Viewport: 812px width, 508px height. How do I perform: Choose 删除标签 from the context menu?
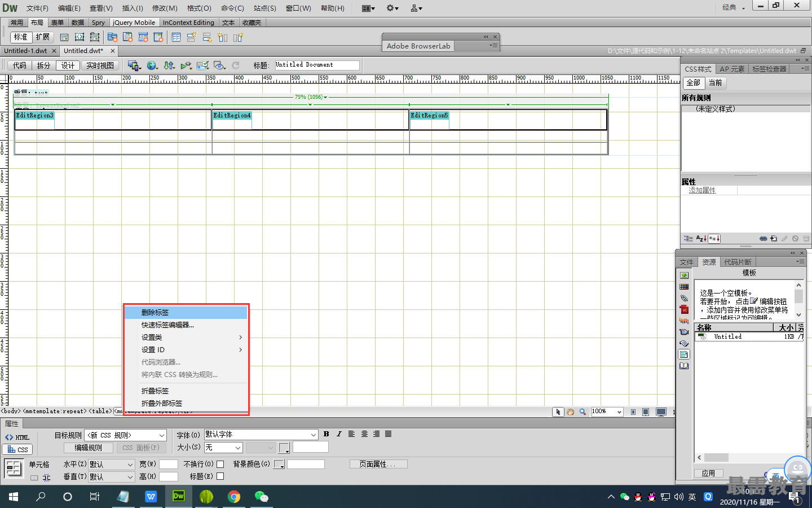pos(186,313)
